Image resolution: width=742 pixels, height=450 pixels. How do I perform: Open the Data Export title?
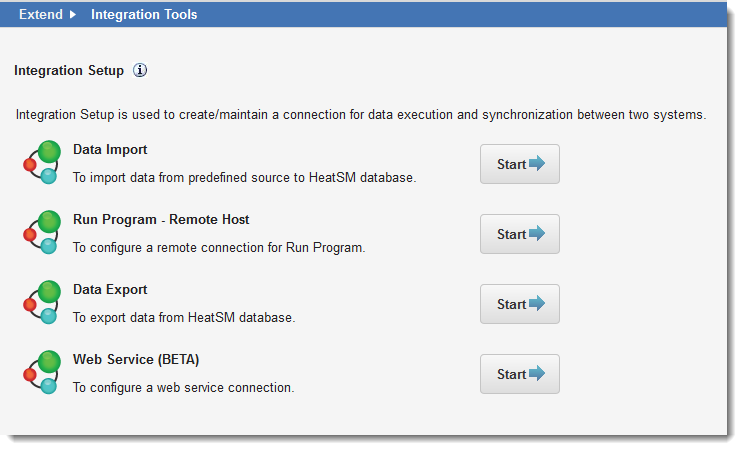[x=110, y=290]
